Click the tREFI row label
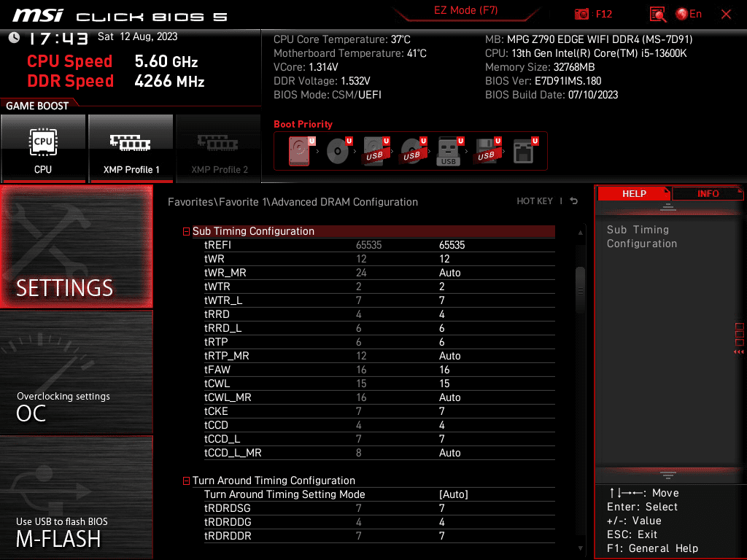The height and width of the screenshot is (560, 747). [x=217, y=245]
